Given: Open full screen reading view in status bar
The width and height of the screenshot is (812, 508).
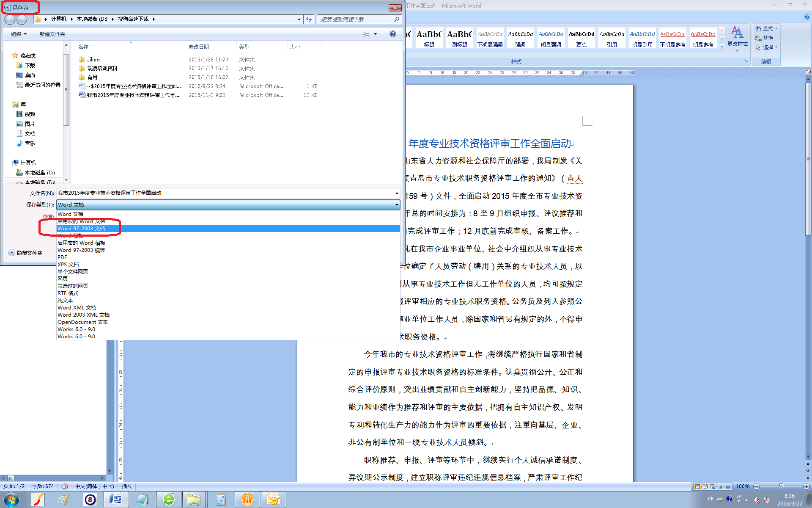Looking at the screenshot, I should (x=705, y=486).
